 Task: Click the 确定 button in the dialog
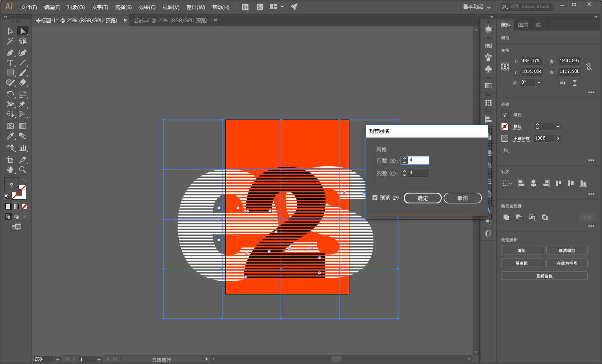(422, 198)
